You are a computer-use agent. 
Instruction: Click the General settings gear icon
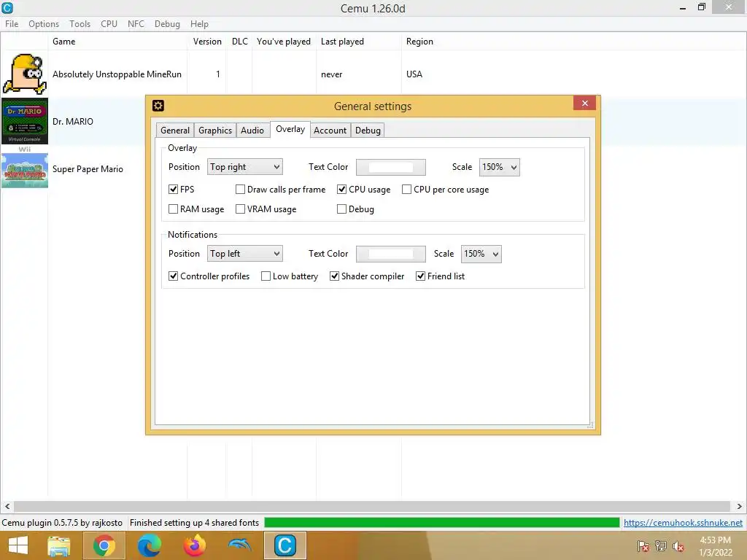[158, 105]
